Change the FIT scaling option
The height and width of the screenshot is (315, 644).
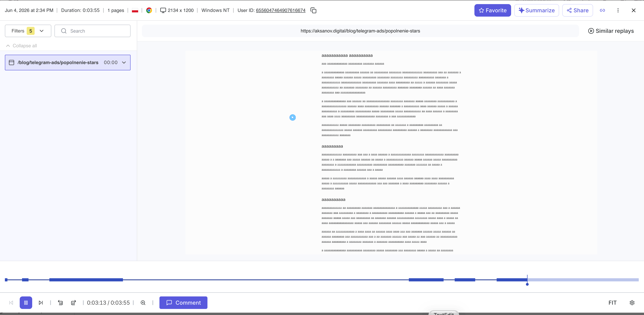(612, 302)
